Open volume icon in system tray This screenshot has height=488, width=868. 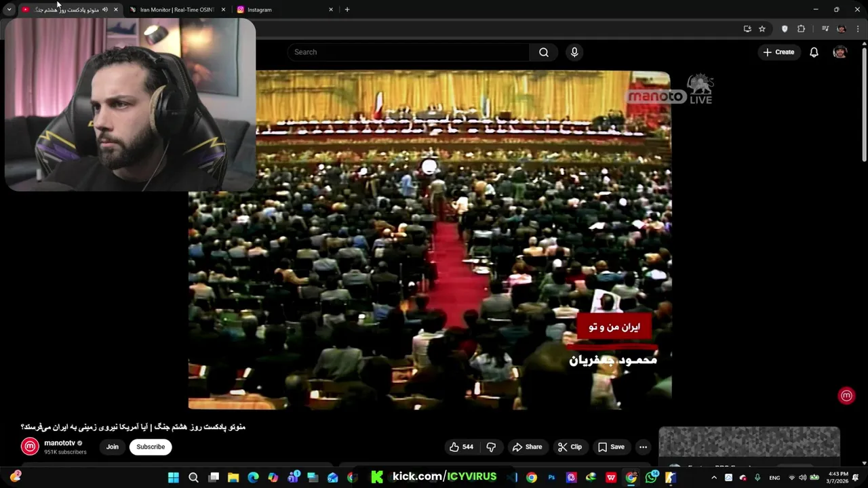803,478
